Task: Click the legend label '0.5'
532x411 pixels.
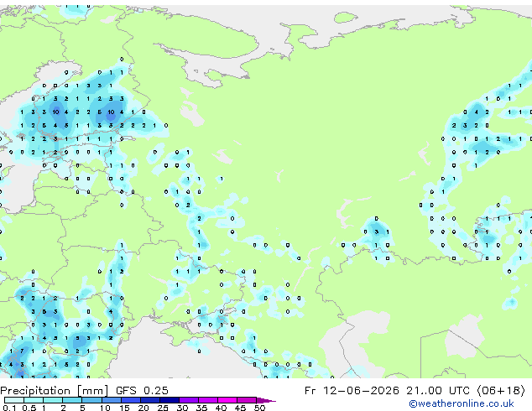Action: click(29, 408)
